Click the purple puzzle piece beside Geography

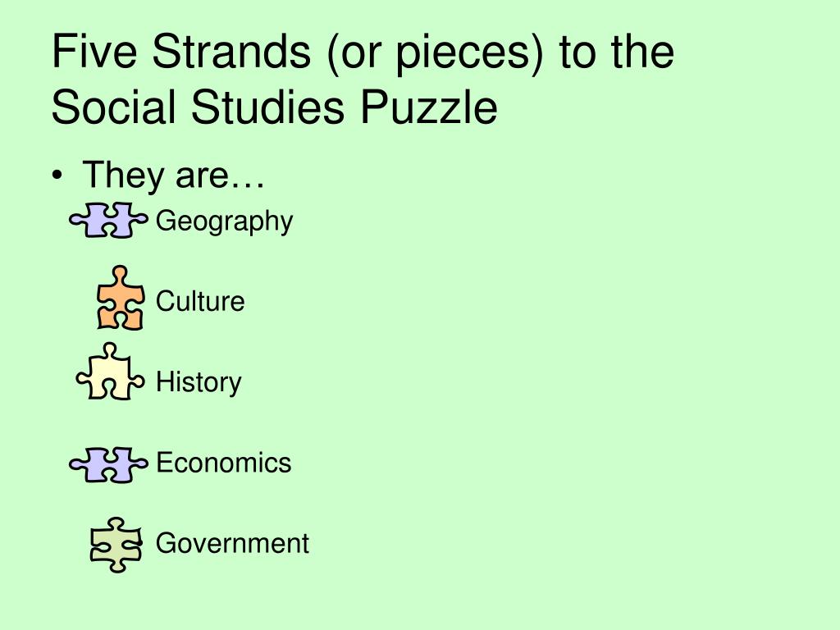(x=109, y=220)
